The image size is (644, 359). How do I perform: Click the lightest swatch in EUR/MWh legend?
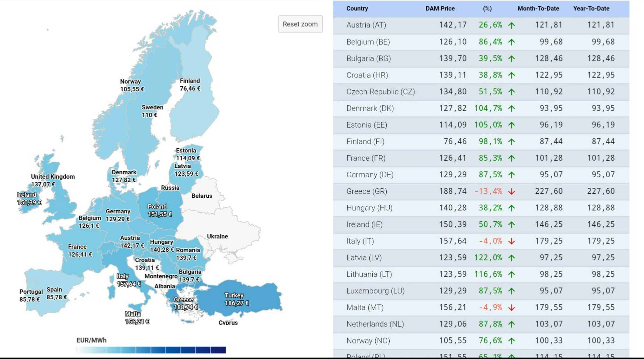(x=83, y=350)
